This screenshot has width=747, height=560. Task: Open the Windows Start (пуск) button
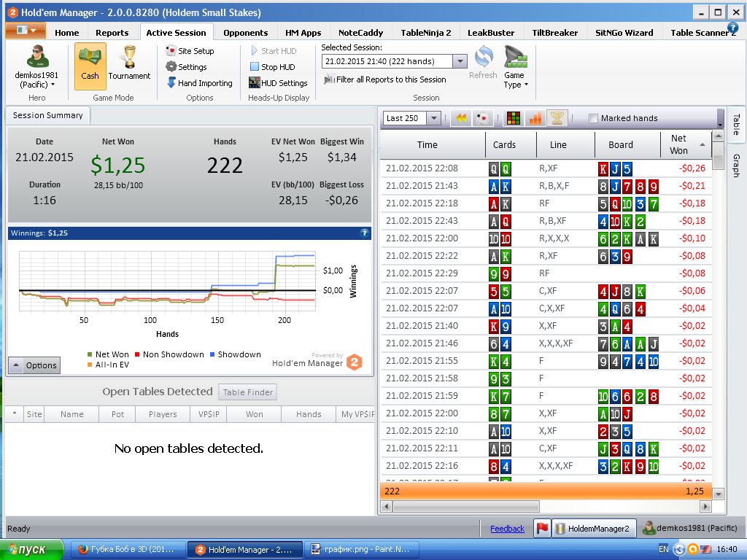pos(31,550)
